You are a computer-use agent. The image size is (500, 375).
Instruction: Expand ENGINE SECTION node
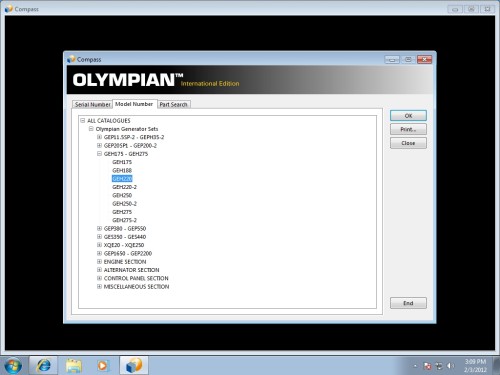coord(99,262)
